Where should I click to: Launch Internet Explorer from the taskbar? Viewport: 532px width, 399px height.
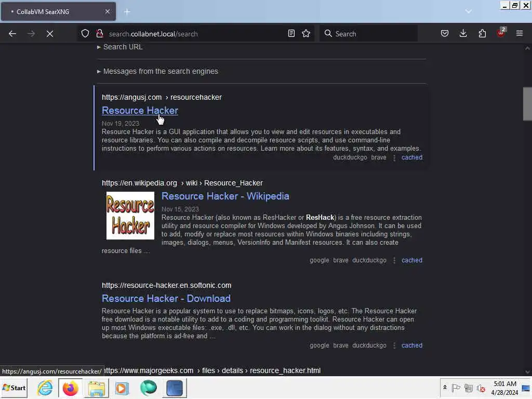click(45, 388)
